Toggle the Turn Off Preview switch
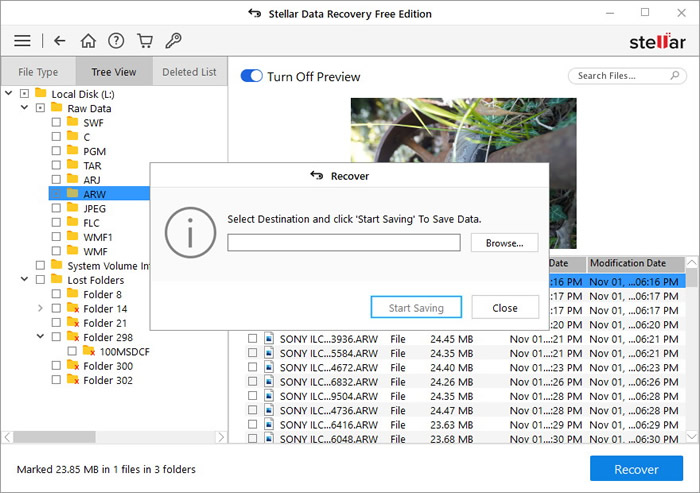Viewport: 700px width, 493px height. [x=251, y=77]
